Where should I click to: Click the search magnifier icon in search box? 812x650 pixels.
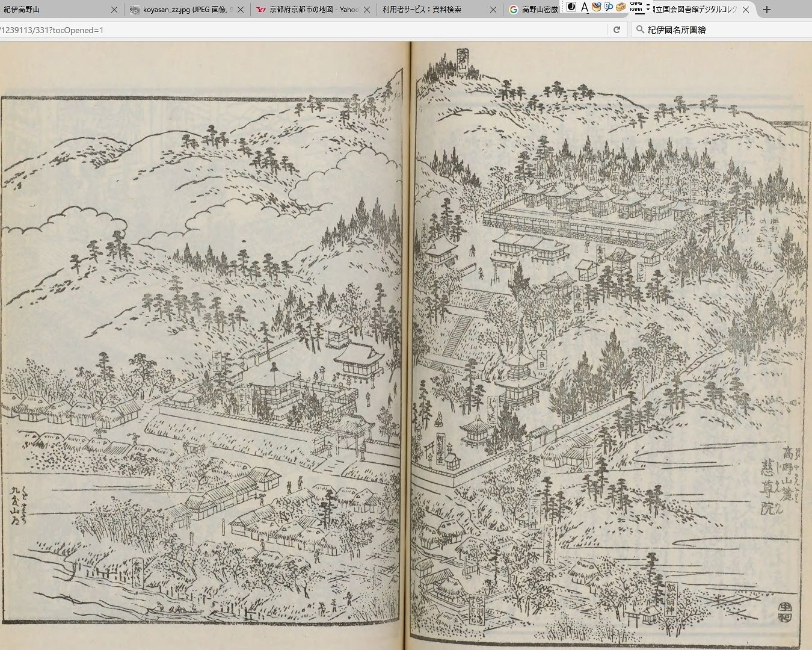click(x=640, y=29)
